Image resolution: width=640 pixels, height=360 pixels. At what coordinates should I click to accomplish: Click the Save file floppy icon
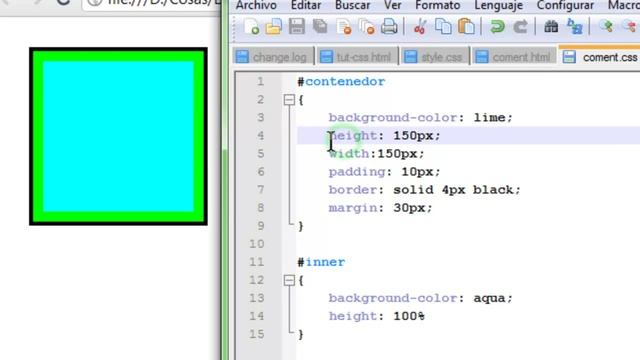(x=297, y=27)
